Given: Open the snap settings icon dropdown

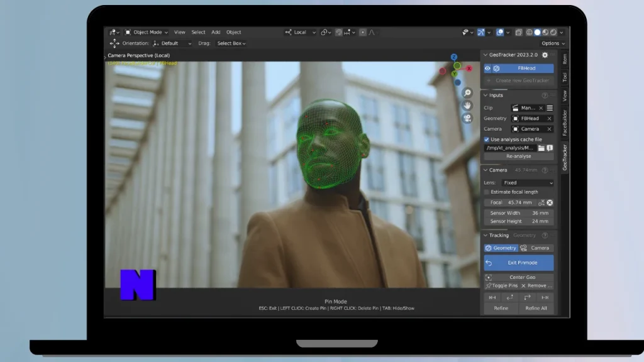Looking at the screenshot, I should pyautogui.click(x=350, y=32).
